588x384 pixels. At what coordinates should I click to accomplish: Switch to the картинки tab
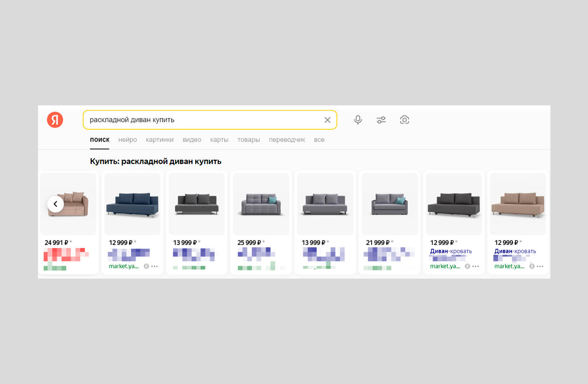pyautogui.click(x=160, y=140)
